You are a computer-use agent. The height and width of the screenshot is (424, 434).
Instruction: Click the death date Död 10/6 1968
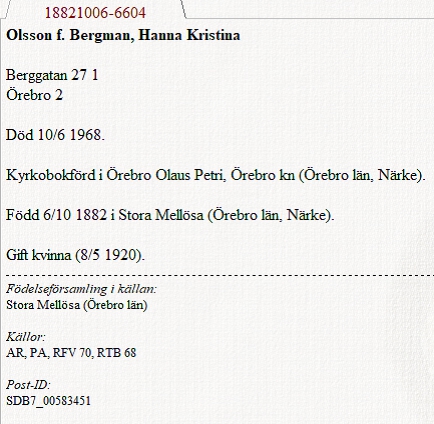pyautogui.click(x=55, y=135)
